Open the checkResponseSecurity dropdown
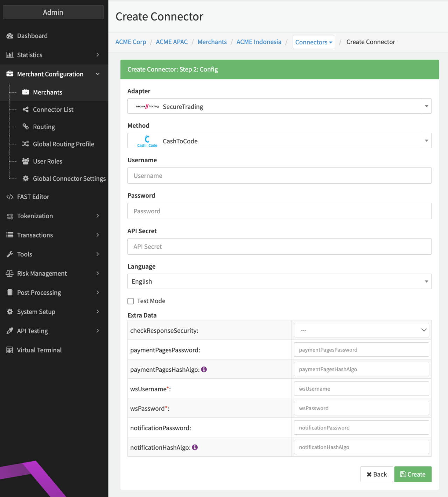Viewport: 448px width, 497px height. pyautogui.click(x=361, y=330)
